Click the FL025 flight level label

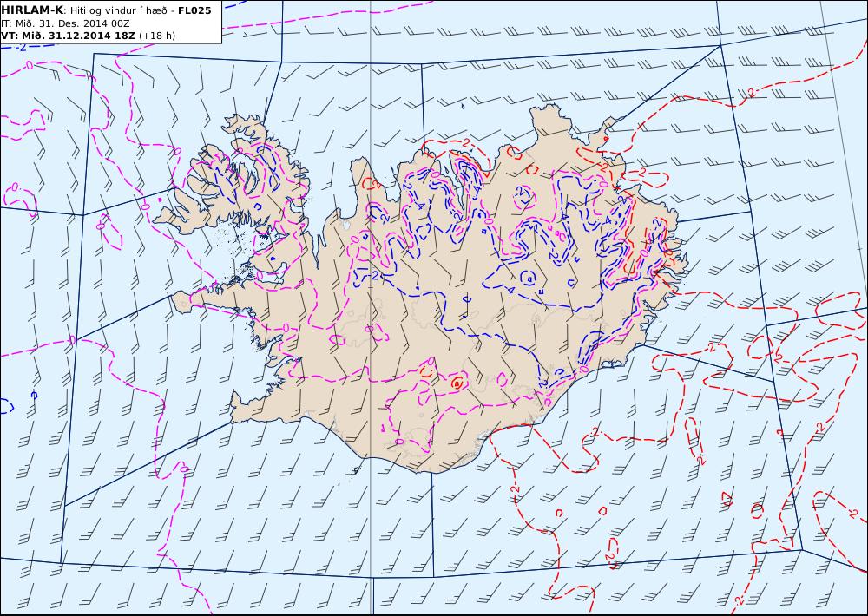click(194, 10)
